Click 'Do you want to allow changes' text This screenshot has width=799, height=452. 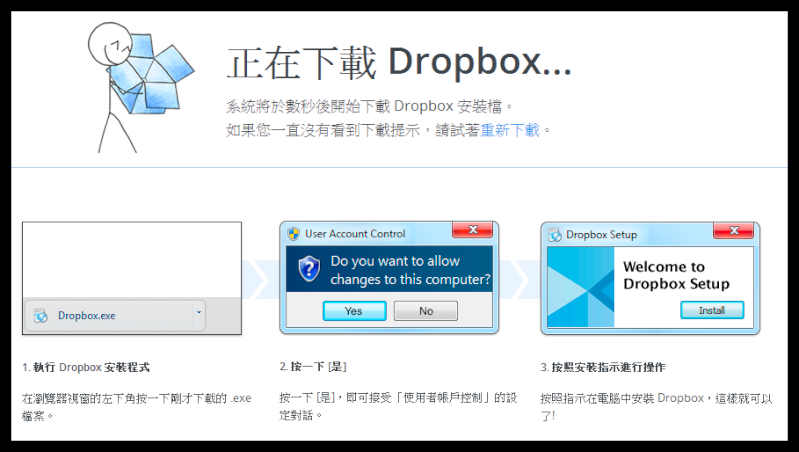[410, 270]
